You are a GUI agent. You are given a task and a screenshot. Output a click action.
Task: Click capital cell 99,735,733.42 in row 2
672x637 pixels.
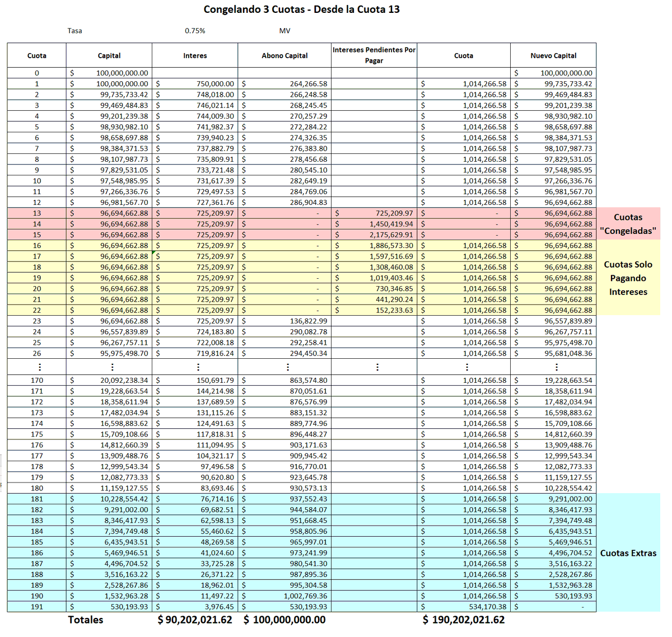tap(109, 95)
